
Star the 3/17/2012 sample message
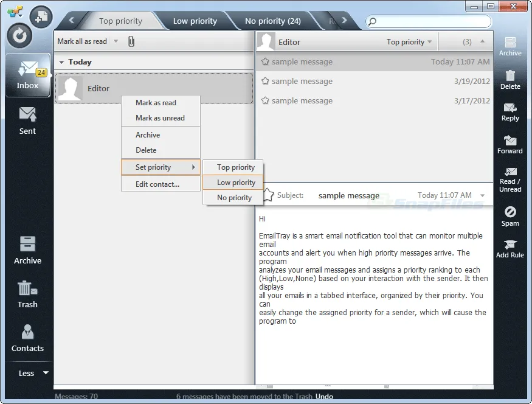[265, 100]
